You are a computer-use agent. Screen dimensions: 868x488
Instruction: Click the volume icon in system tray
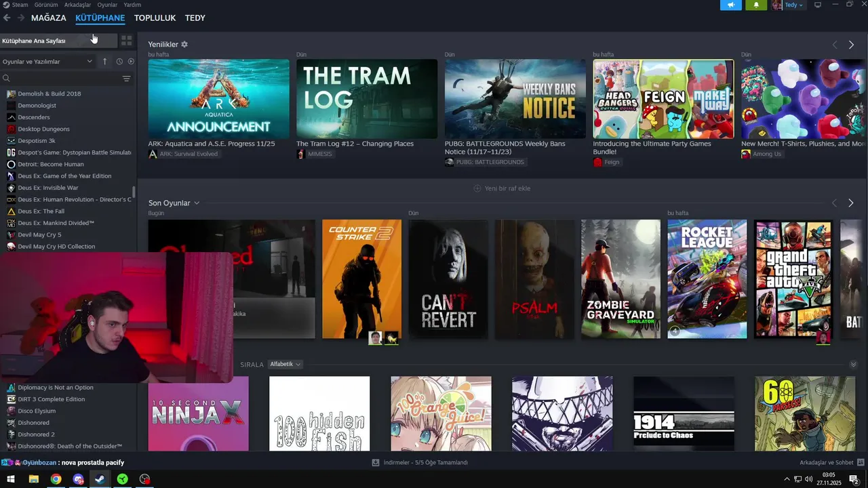point(808,479)
